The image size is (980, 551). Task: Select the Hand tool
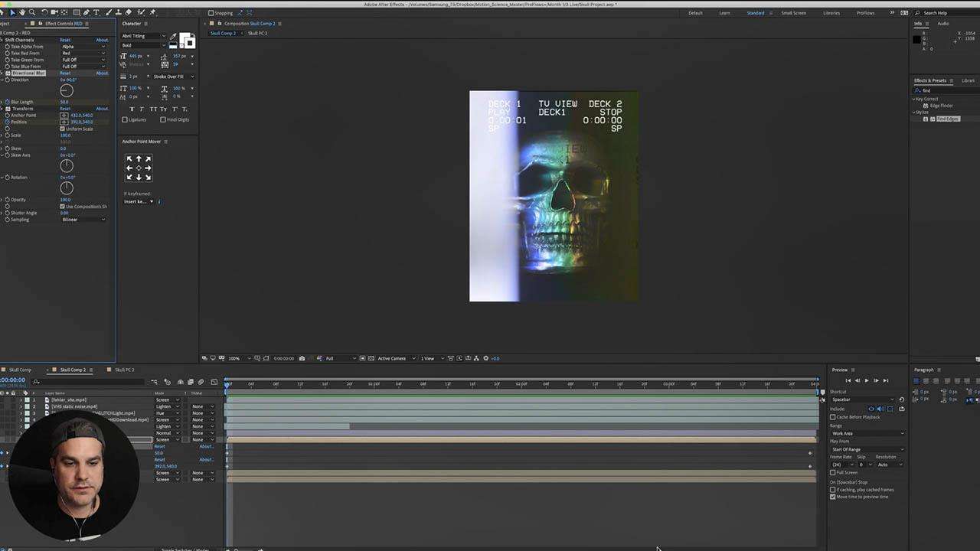coord(21,12)
